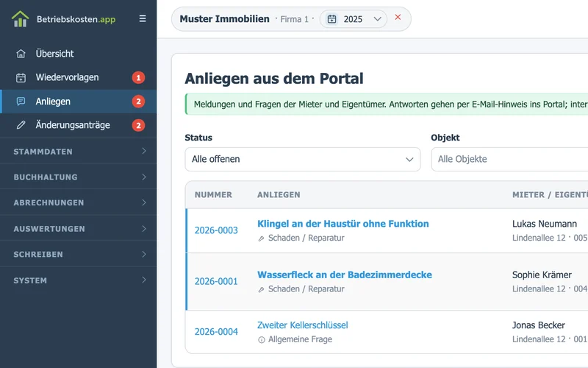The height and width of the screenshot is (368, 588).
Task: Expand the STAMMDATEN section
Action: pos(79,152)
